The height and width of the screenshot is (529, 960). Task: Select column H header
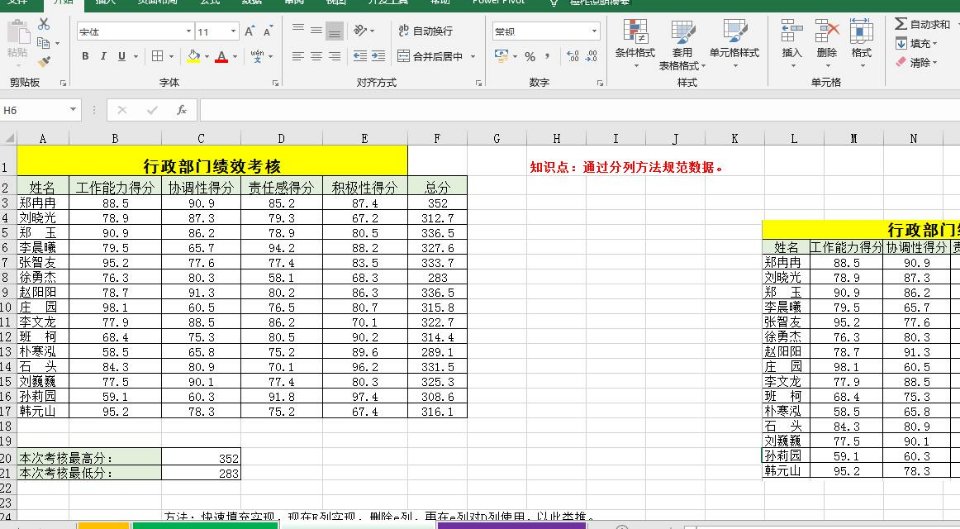557,138
